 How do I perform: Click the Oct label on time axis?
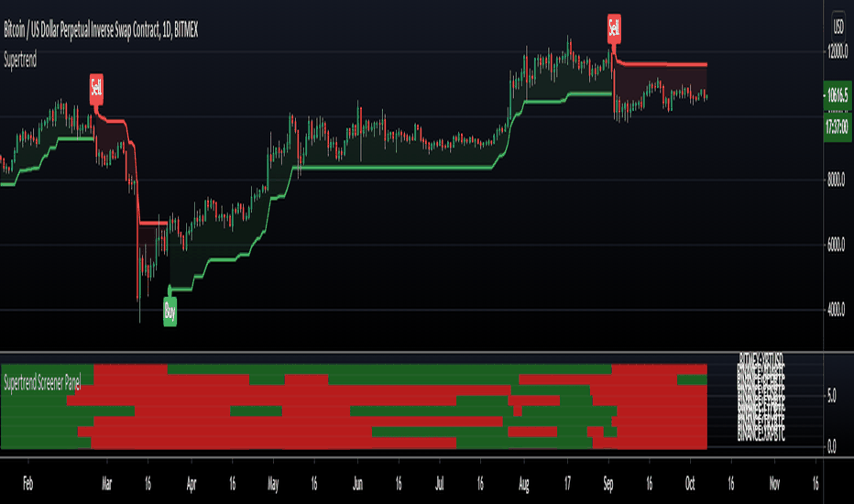tap(690, 483)
